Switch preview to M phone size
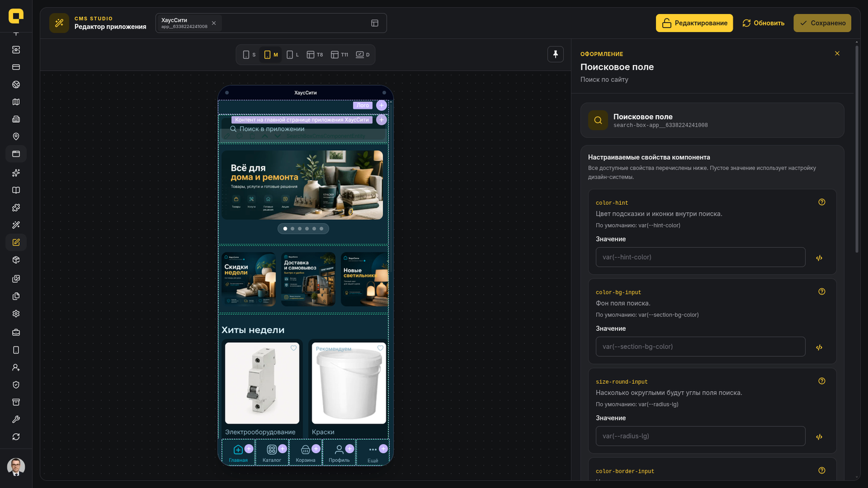The width and height of the screenshot is (868, 488). 271,55
